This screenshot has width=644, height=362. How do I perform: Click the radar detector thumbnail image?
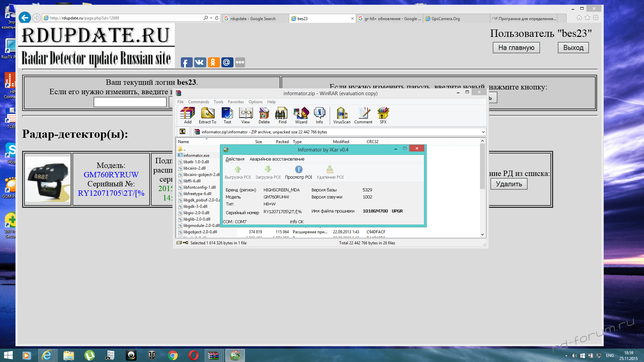click(48, 179)
